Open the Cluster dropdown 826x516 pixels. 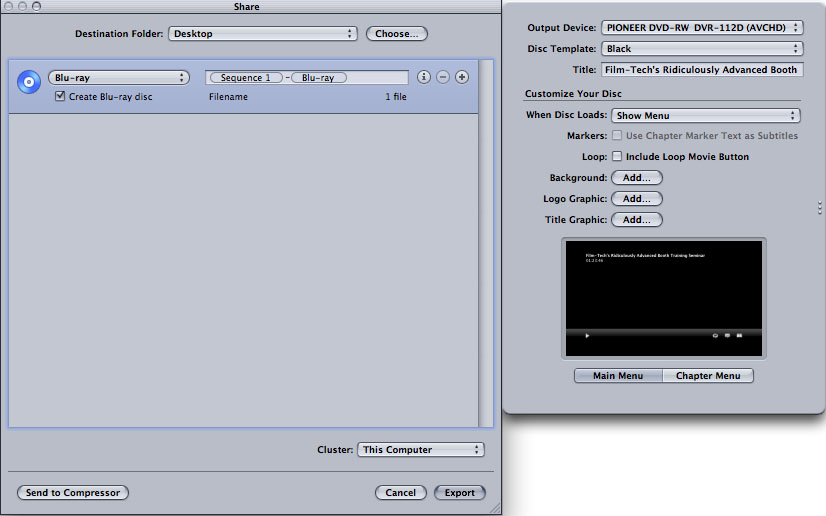(420, 450)
